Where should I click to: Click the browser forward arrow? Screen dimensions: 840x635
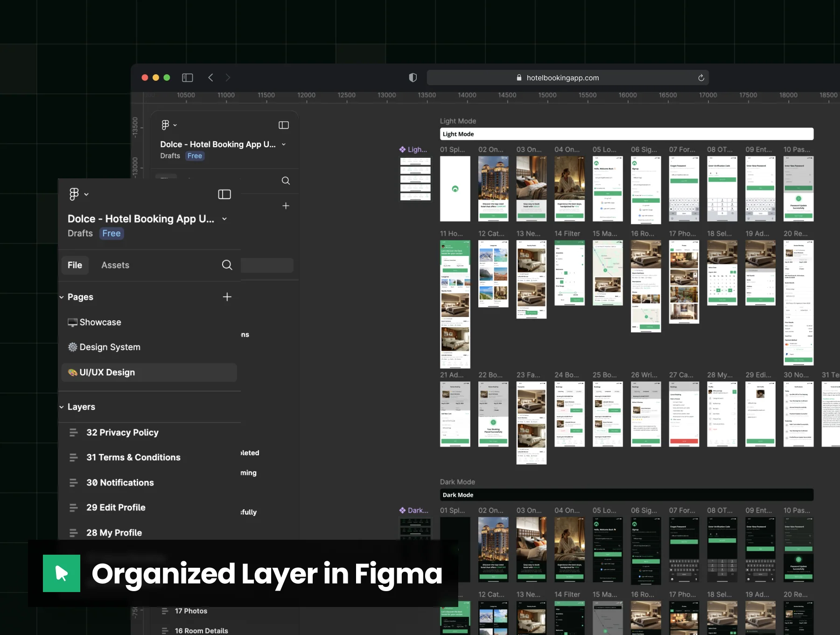[x=228, y=78]
